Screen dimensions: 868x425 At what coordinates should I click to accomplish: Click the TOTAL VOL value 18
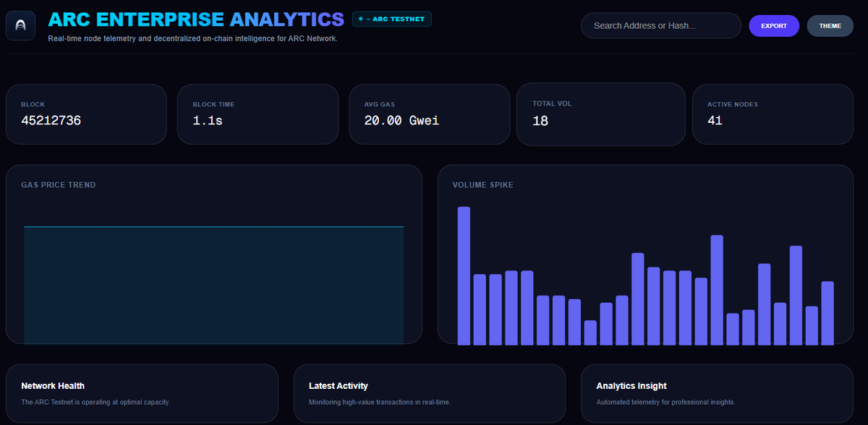[540, 121]
